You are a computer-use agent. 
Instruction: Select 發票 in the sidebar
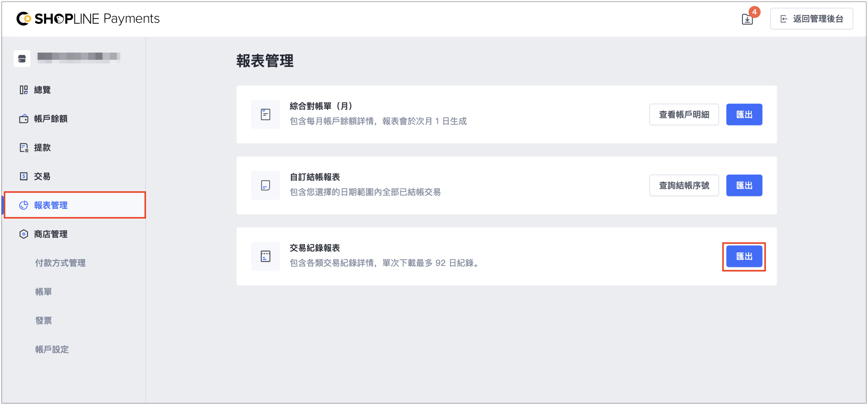click(x=43, y=320)
